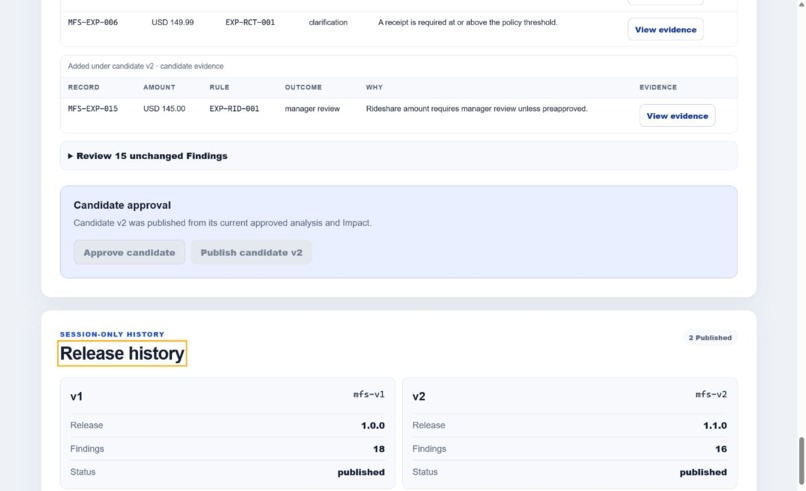Click the Rideshare amount requires manager review text
806x491 pixels.
477,108
